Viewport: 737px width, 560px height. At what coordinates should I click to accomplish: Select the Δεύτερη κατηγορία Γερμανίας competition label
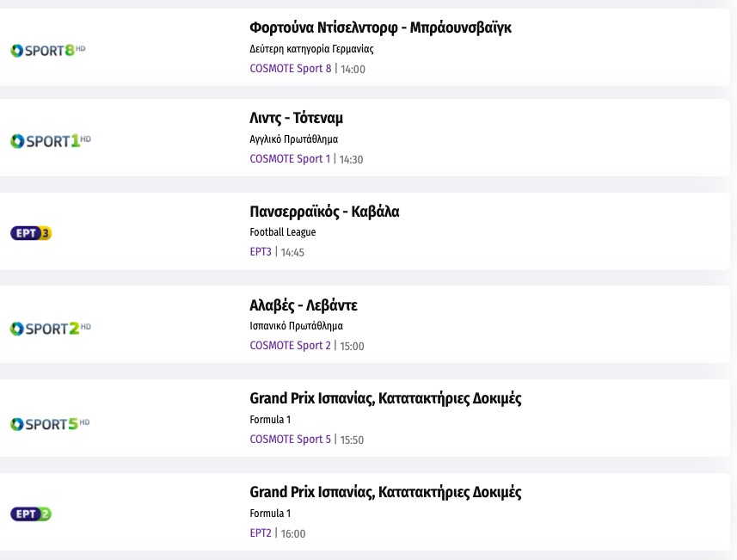point(311,49)
